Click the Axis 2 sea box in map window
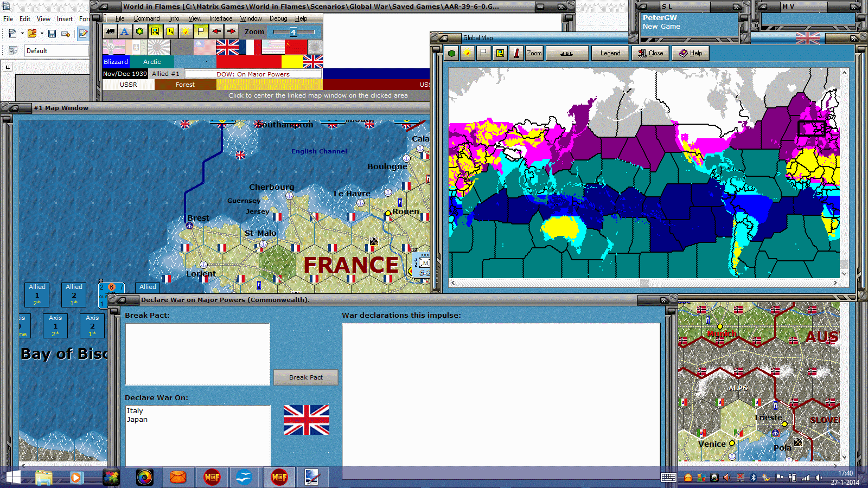868x488 pixels. 92,326
